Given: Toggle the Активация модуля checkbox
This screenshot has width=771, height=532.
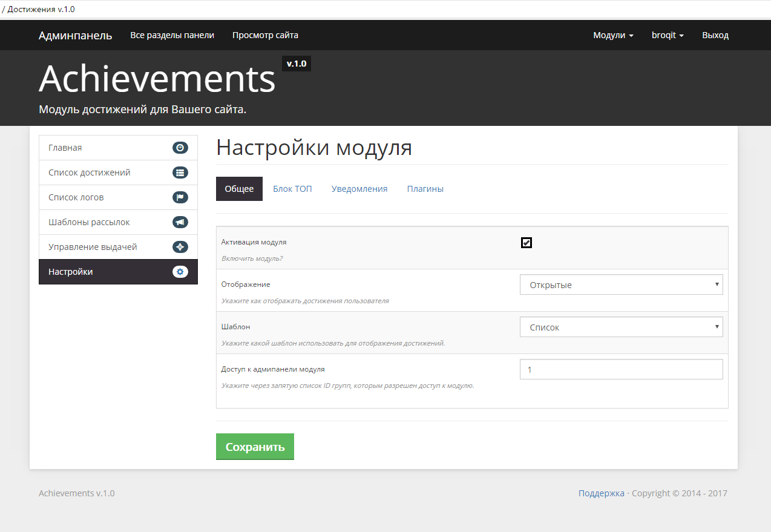Looking at the screenshot, I should pyautogui.click(x=527, y=243).
